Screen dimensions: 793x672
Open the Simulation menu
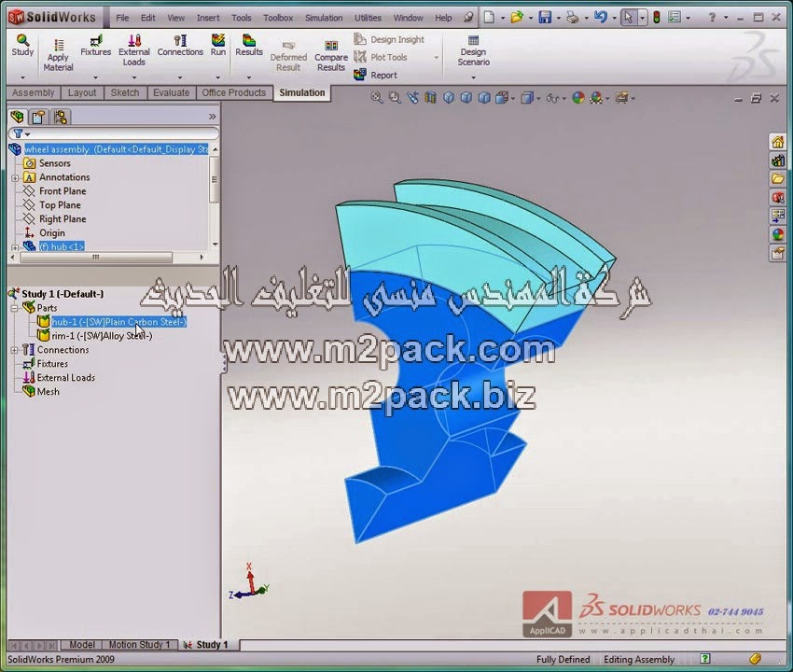tap(324, 18)
